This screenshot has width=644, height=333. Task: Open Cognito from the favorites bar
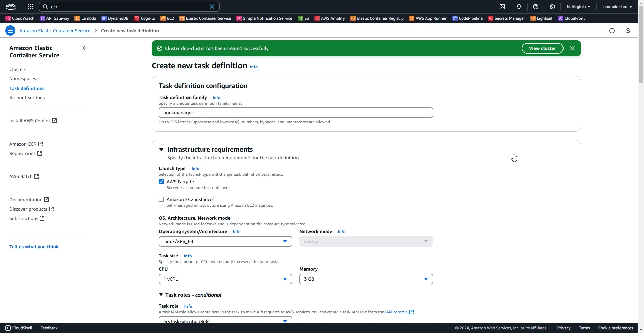point(144,18)
